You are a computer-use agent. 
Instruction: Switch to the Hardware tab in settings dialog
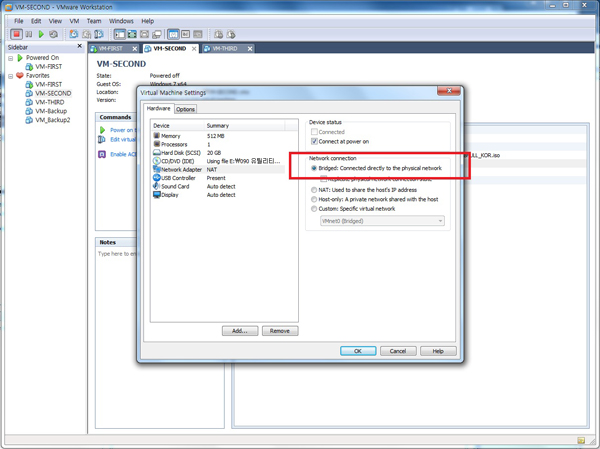coord(158,109)
